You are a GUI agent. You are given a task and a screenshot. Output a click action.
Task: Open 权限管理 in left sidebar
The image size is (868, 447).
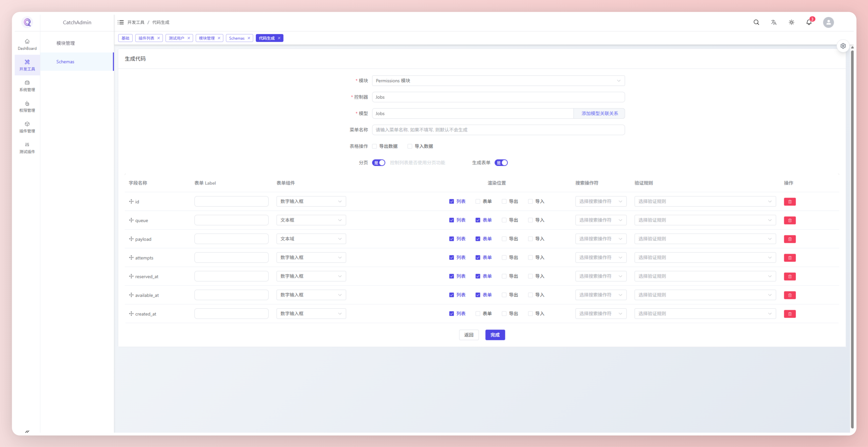[27, 106]
